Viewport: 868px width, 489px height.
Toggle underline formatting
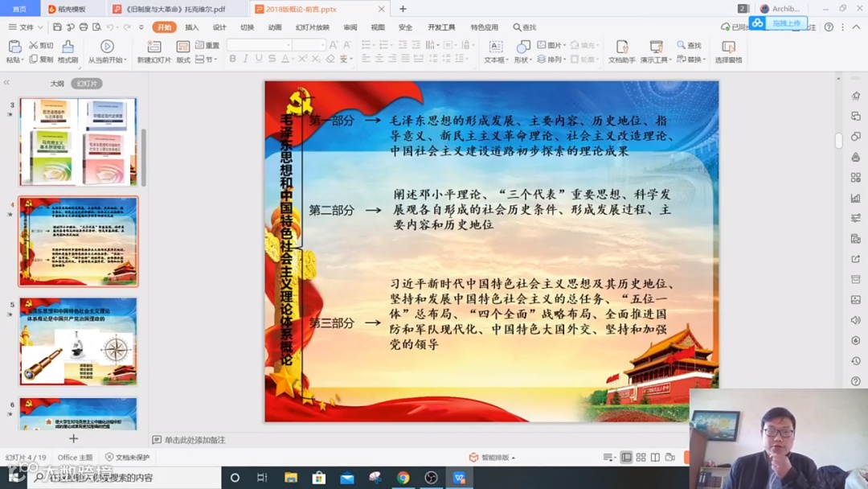point(260,59)
